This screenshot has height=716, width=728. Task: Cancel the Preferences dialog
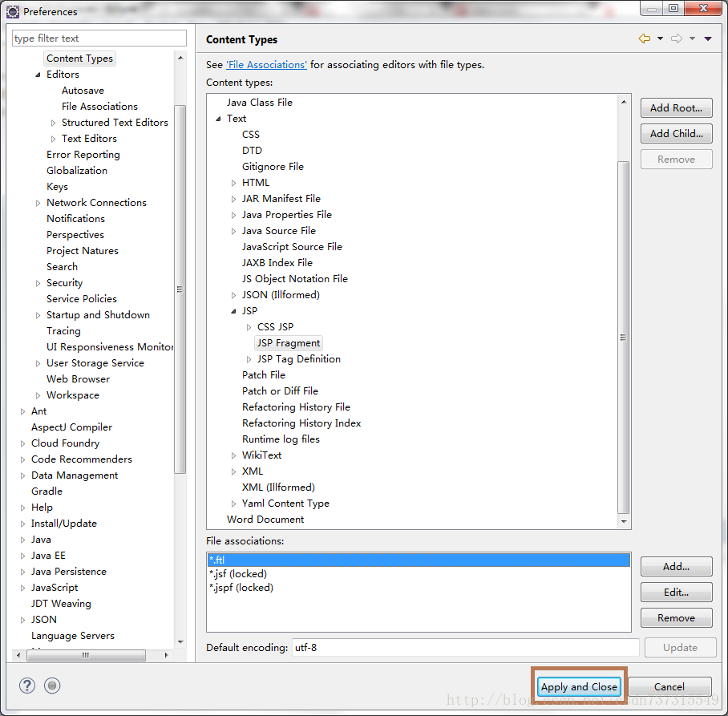[669, 687]
